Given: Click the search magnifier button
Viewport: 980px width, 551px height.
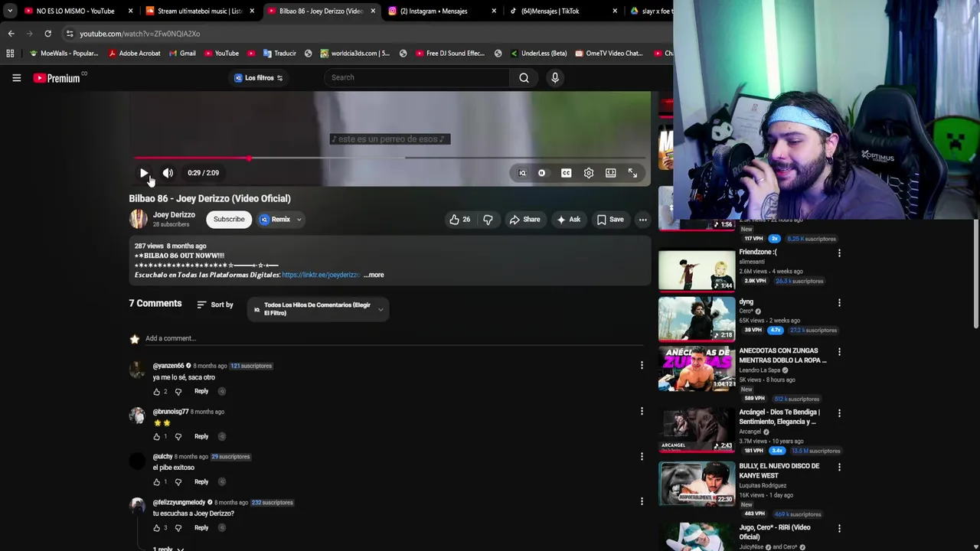Looking at the screenshot, I should click(524, 77).
